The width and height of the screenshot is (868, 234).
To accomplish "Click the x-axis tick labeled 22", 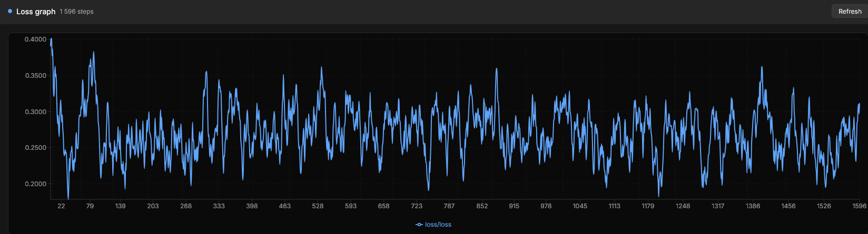I will click(61, 206).
